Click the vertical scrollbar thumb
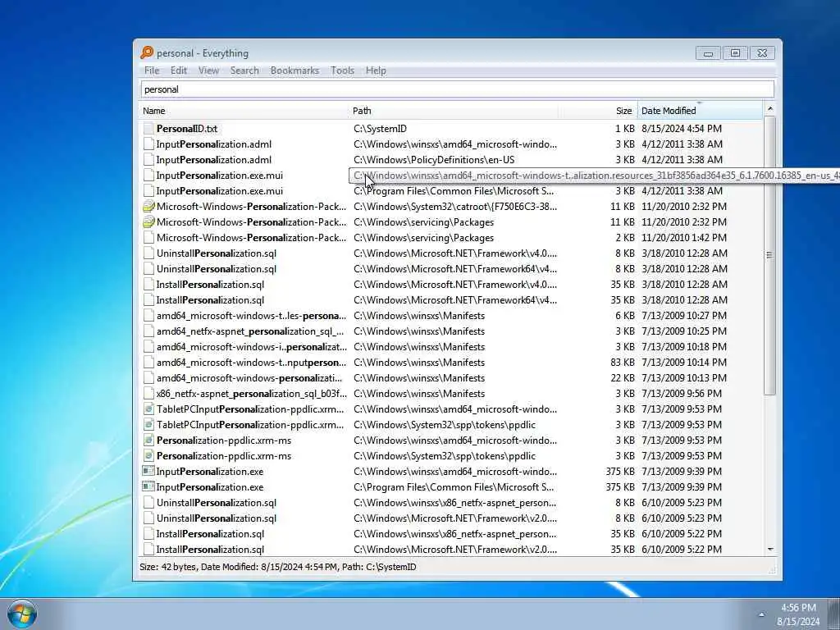This screenshot has width=840, height=630. pos(769,255)
